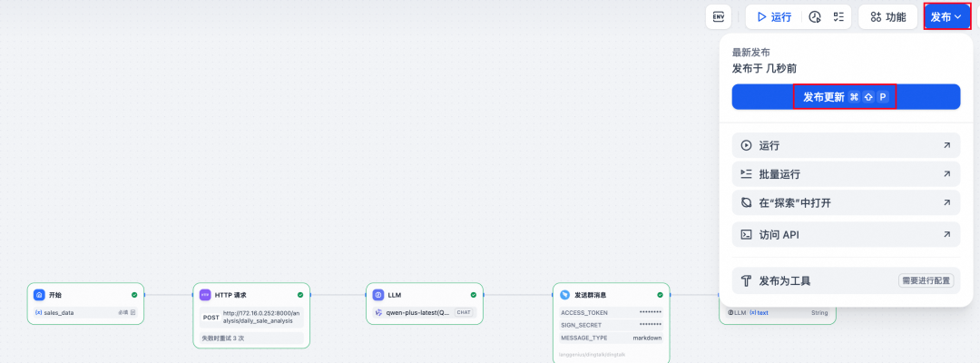Click the blue home icon on 开始 node
The width and height of the screenshot is (980, 363).
pyautogui.click(x=39, y=294)
